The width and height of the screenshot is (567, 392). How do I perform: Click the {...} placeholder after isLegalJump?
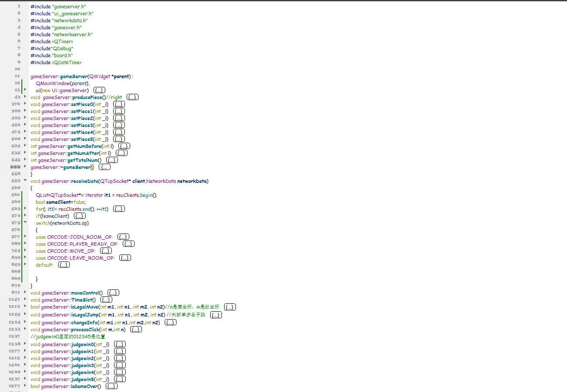[216, 315]
